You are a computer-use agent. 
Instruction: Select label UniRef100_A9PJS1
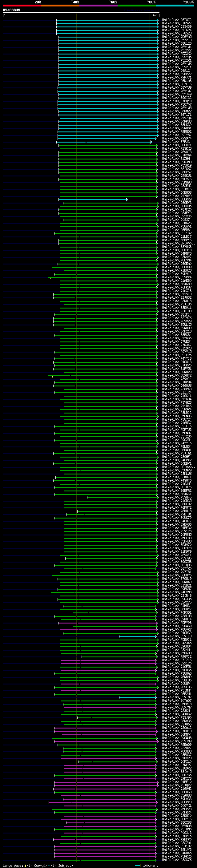click(x=177, y=78)
